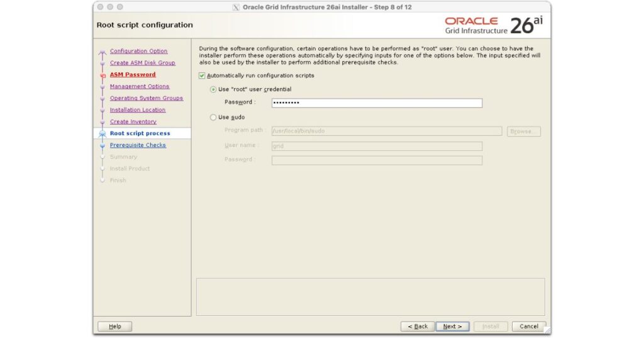Jump to Management Options step
The image size is (644, 338).
pyautogui.click(x=139, y=86)
